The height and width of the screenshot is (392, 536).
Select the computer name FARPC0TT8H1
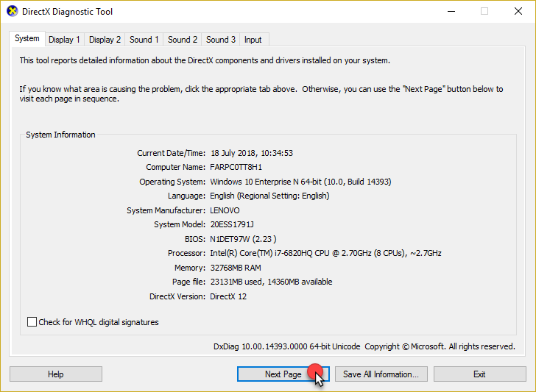236,168
